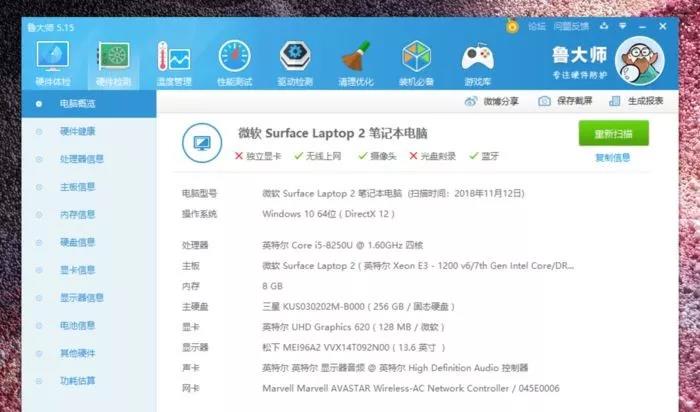Click the computer monitor circle icon
The width and height of the screenshot is (700, 412).
202,143
